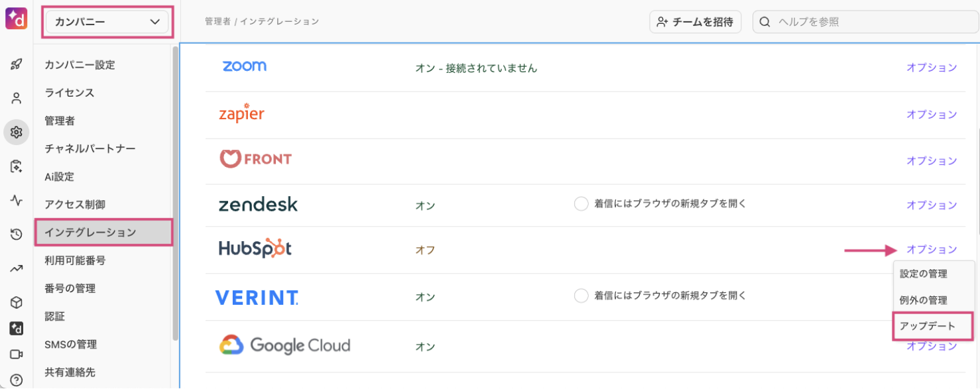Open the rocket launch icon in sidebar

click(x=17, y=64)
